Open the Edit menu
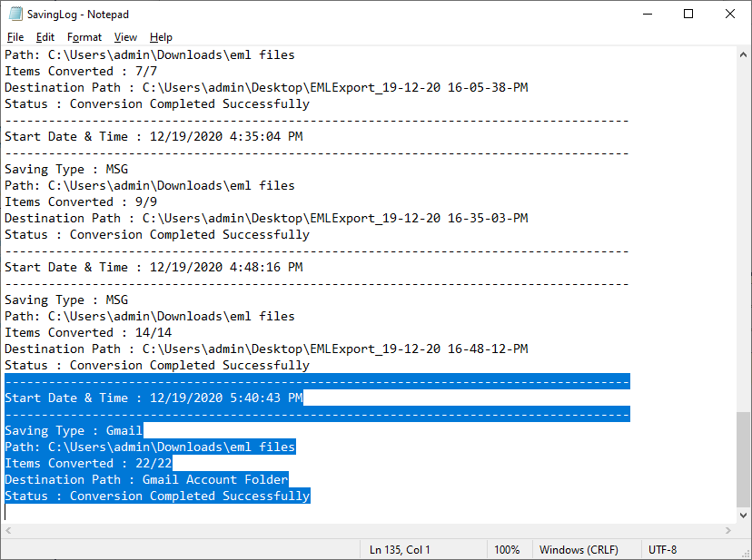Screen dimensions: 752x560 [45, 37]
